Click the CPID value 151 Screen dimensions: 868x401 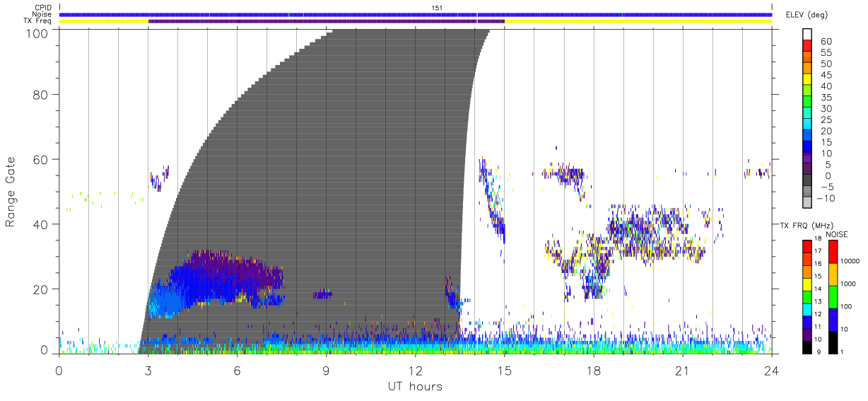437,8
